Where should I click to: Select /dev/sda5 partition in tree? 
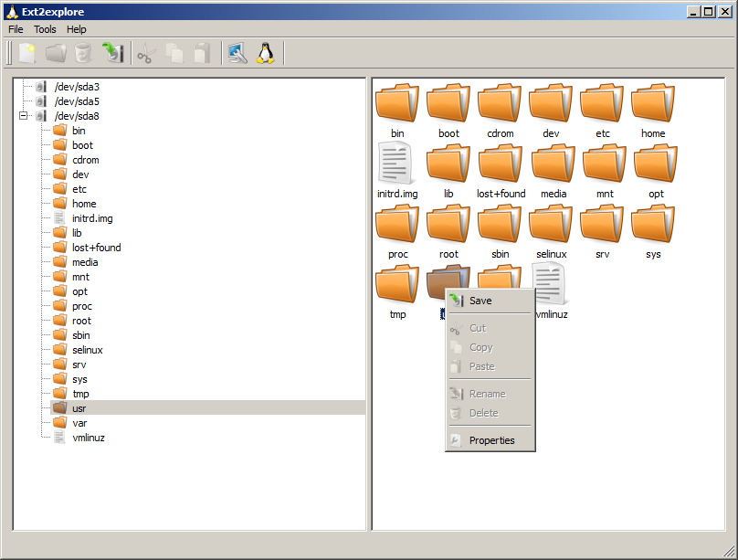[x=77, y=101]
